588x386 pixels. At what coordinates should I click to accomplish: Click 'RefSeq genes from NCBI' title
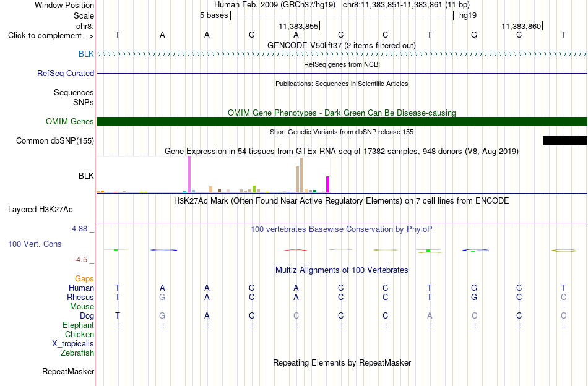point(342,64)
